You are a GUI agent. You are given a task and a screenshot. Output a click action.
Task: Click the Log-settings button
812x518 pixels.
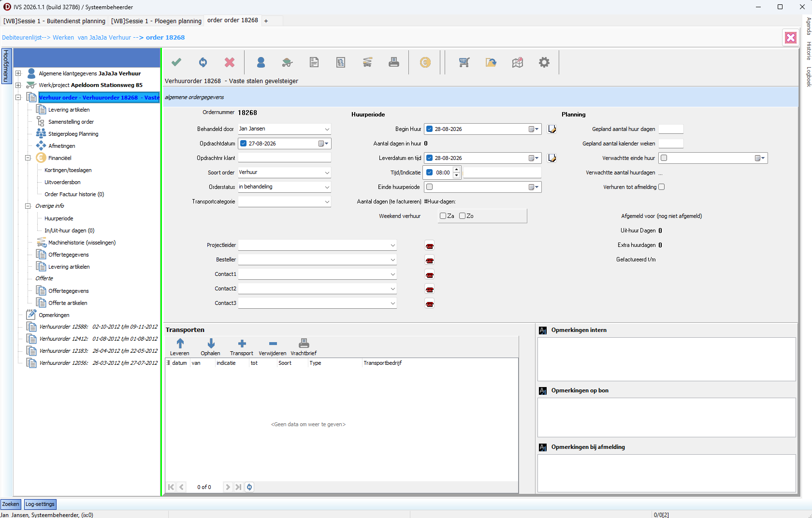pos(40,504)
